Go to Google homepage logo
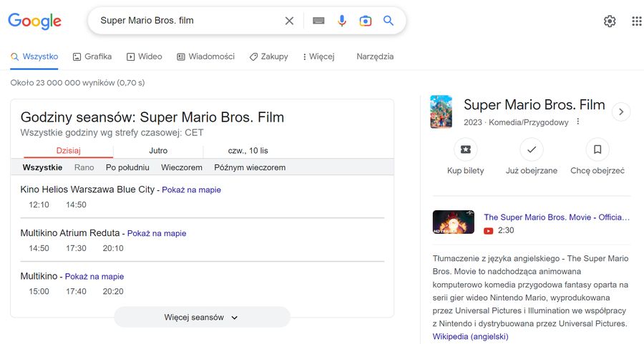Image resolution: width=644 pixels, height=344 pixels. [34, 21]
